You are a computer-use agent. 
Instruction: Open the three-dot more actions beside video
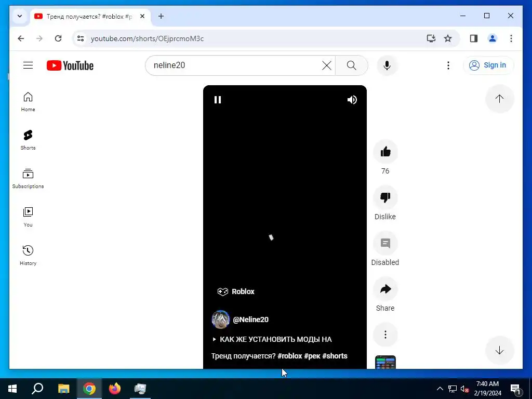(x=385, y=335)
